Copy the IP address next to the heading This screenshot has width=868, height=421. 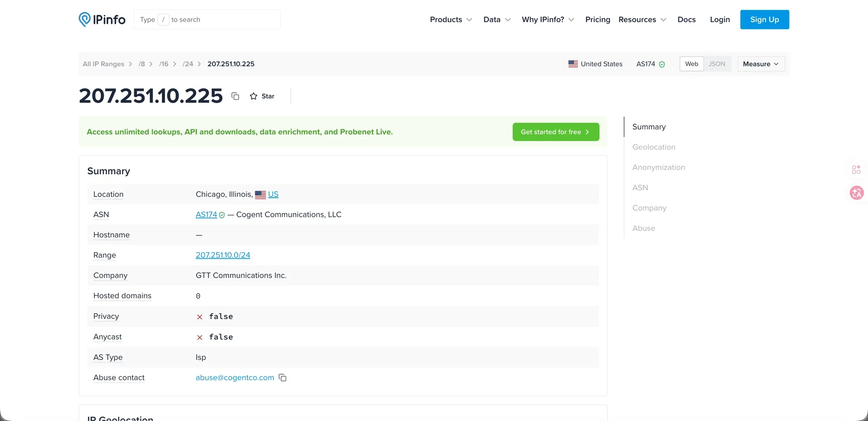pyautogui.click(x=235, y=96)
